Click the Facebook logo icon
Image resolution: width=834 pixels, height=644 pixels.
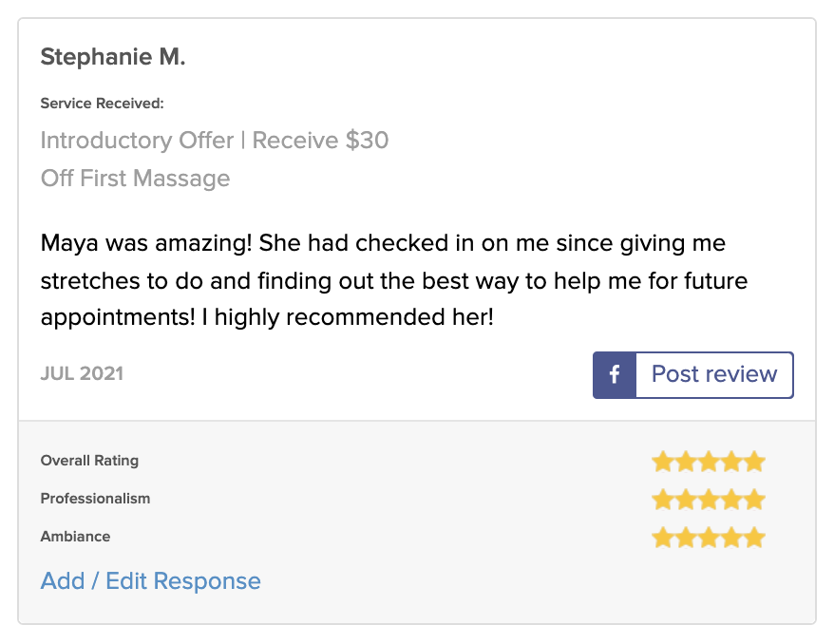tap(615, 375)
